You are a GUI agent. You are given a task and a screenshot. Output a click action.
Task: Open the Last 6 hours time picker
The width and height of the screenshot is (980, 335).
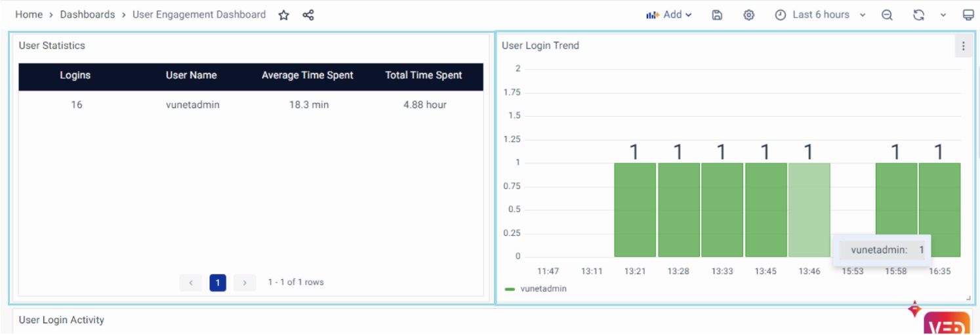coord(820,14)
